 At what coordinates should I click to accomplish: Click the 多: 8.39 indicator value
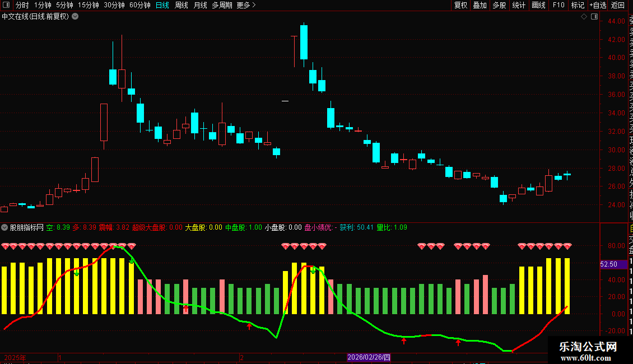[85, 227]
